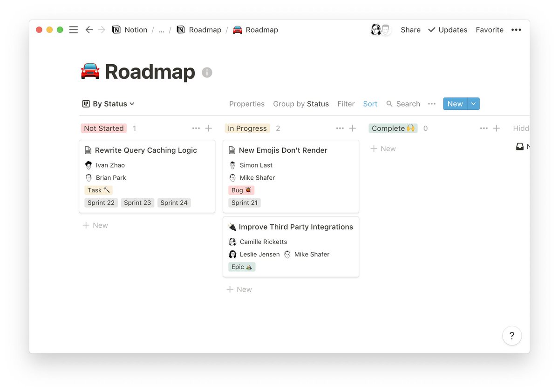This screenshot has height=392, width=559.
Task: Open the view options with the three-dot icon
Action: point(431,104)
